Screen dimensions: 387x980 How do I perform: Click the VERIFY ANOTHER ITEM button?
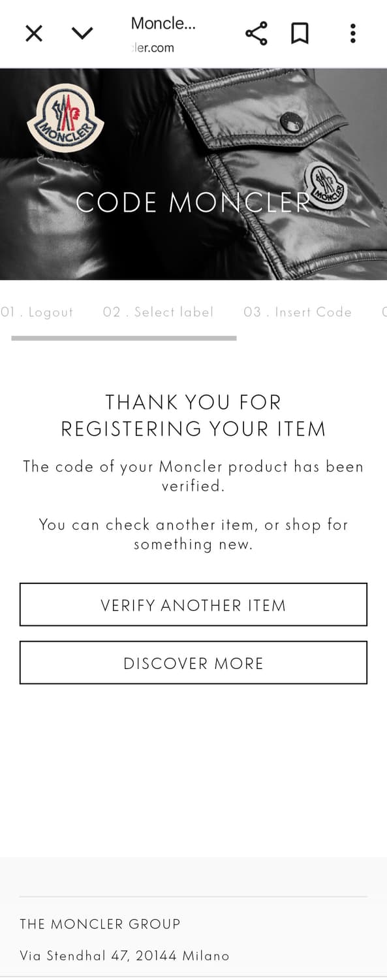pos(193,605)
